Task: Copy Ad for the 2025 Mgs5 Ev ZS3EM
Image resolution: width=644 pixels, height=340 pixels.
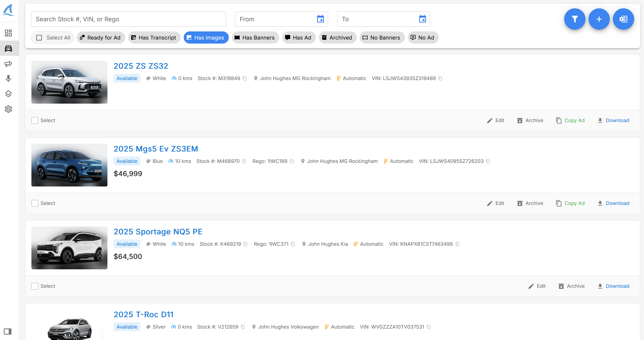Action: tap(570, 203)
